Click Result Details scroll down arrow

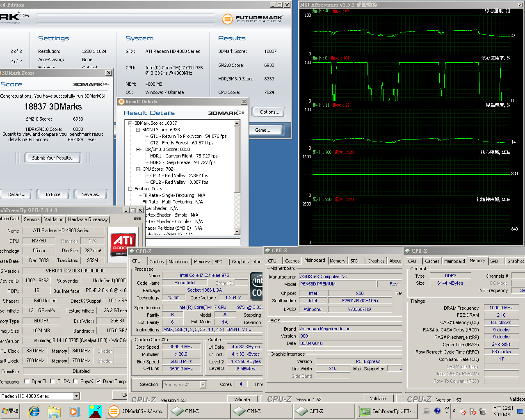237,232
